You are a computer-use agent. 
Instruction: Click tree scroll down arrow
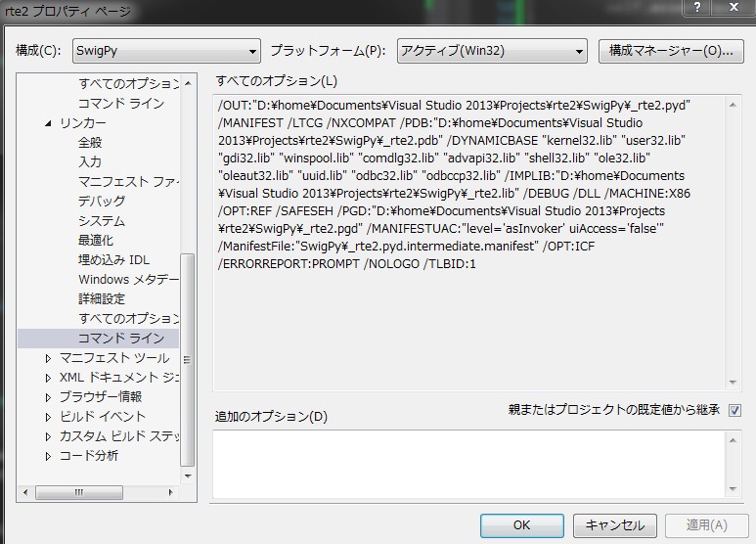click(188, 476)
